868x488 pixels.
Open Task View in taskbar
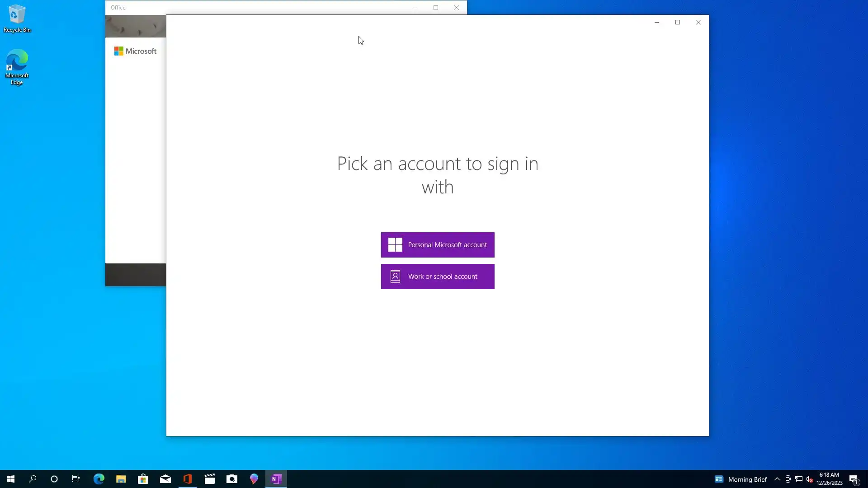76,479
